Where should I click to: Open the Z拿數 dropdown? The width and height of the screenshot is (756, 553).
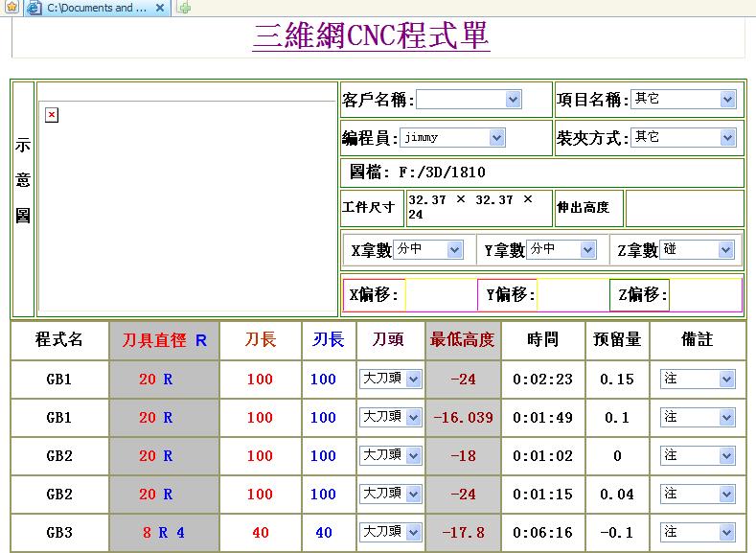(x=698, y=250)
